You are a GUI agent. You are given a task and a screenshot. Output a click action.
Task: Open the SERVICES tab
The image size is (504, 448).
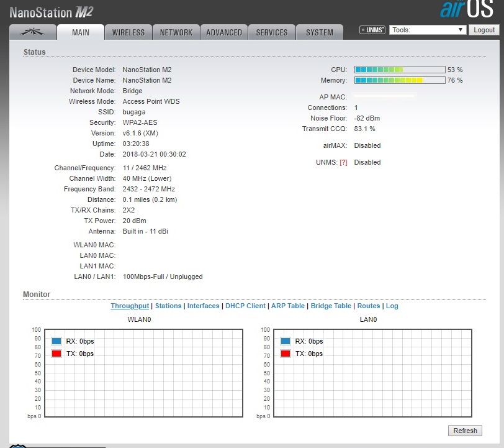click(272, 32)
